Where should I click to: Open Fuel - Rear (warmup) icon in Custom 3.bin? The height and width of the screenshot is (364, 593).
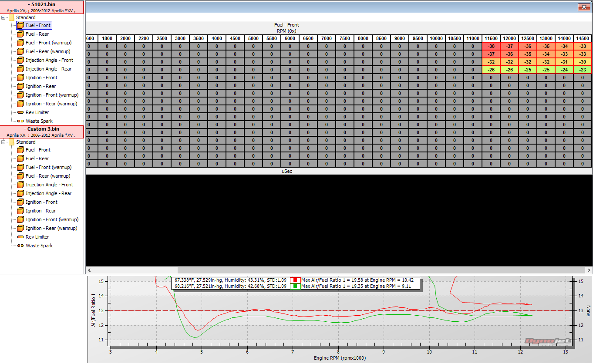pyautogui.click(x=20, y=176)
